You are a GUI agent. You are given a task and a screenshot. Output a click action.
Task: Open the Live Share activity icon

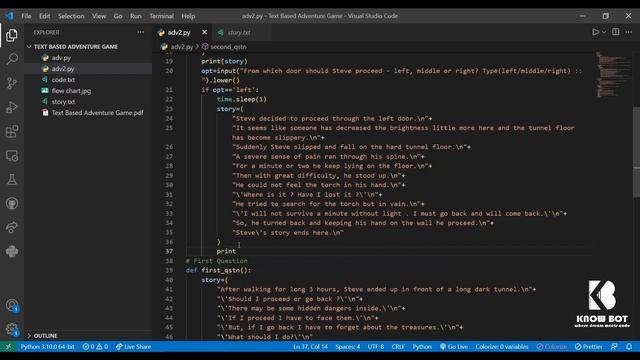[12, 227]
